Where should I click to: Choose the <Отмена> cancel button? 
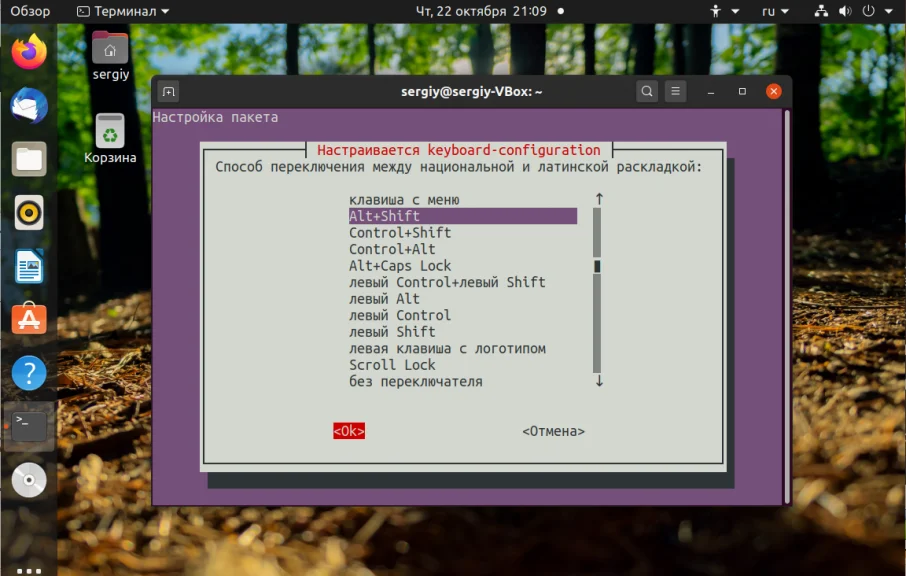coord(554,431)
